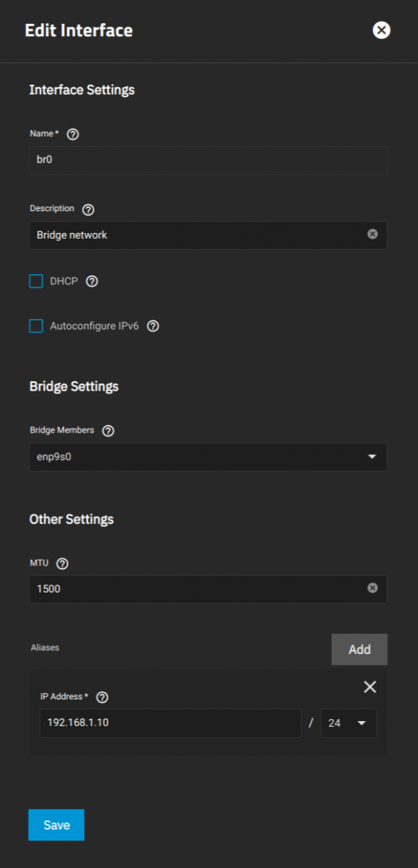The width and height of the screenshot is (418, 868).
Task: Select the MTU input field
Action: (x=208, y=589)
